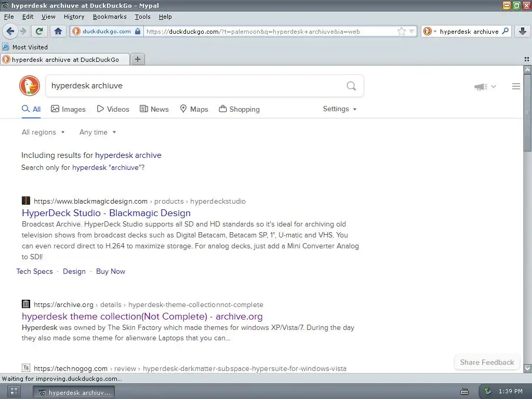Click the 1:39 PM clock
The height and width of the screenshot is (399, 532).
pos(510,391)
